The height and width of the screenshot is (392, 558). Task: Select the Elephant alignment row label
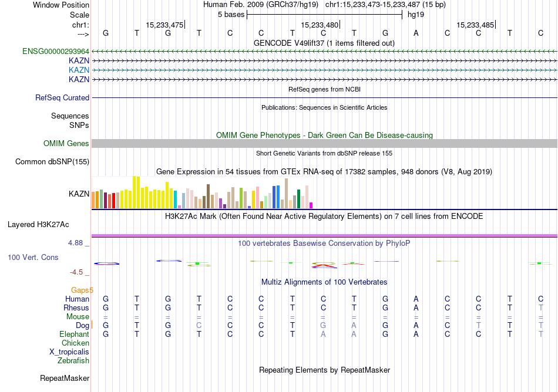(x=74, y=334)
